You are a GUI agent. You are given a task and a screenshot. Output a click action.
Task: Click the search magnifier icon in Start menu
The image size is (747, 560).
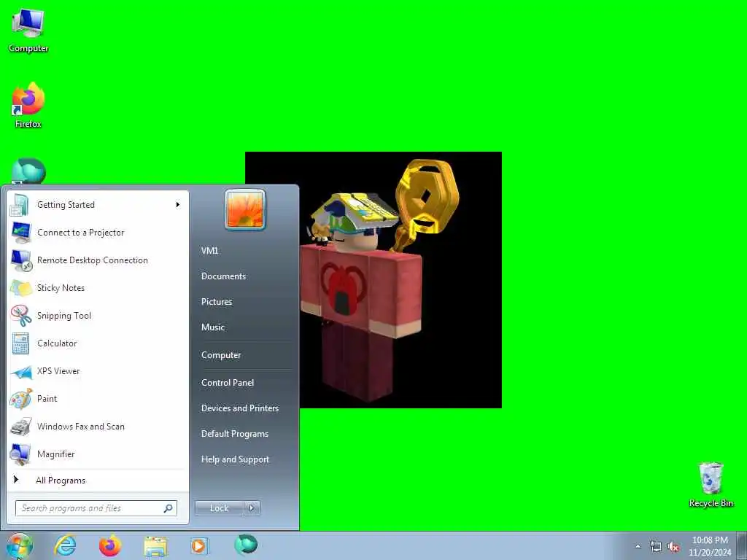click(x=169, y=508)
